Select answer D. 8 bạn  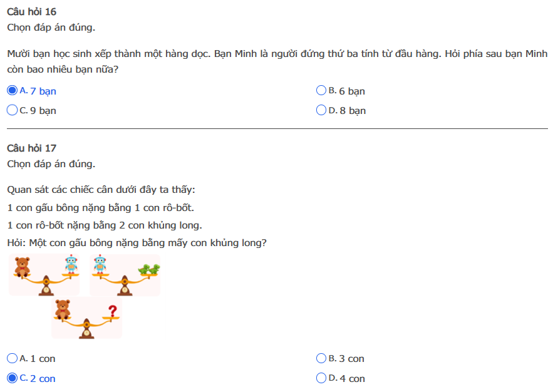coord(322,110)
